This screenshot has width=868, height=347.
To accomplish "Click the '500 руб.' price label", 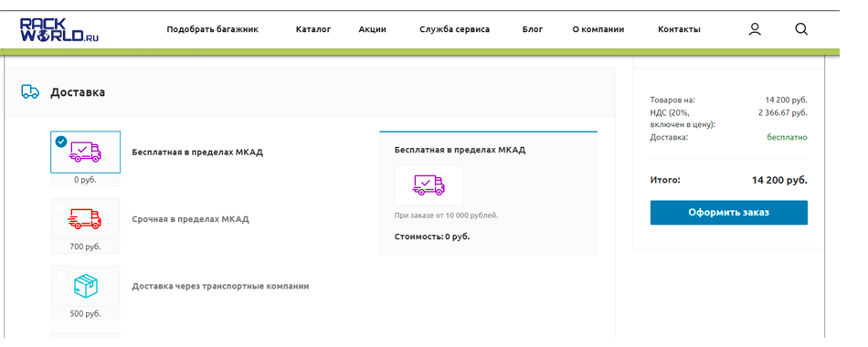I will click(85, 314).
